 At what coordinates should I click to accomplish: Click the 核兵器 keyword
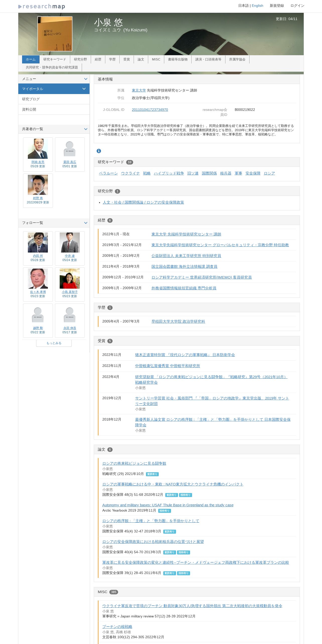(x=226, y=173)
